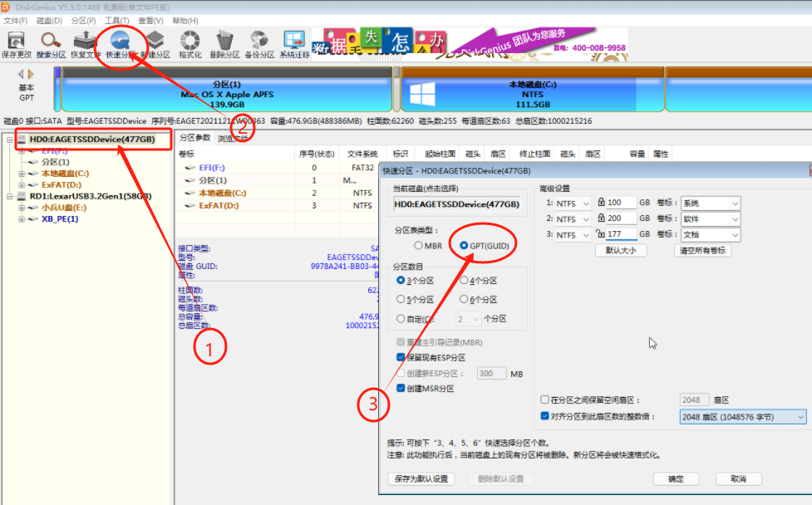
Task: Select the 自定 custom partition count option
Action: pos(401,319)
